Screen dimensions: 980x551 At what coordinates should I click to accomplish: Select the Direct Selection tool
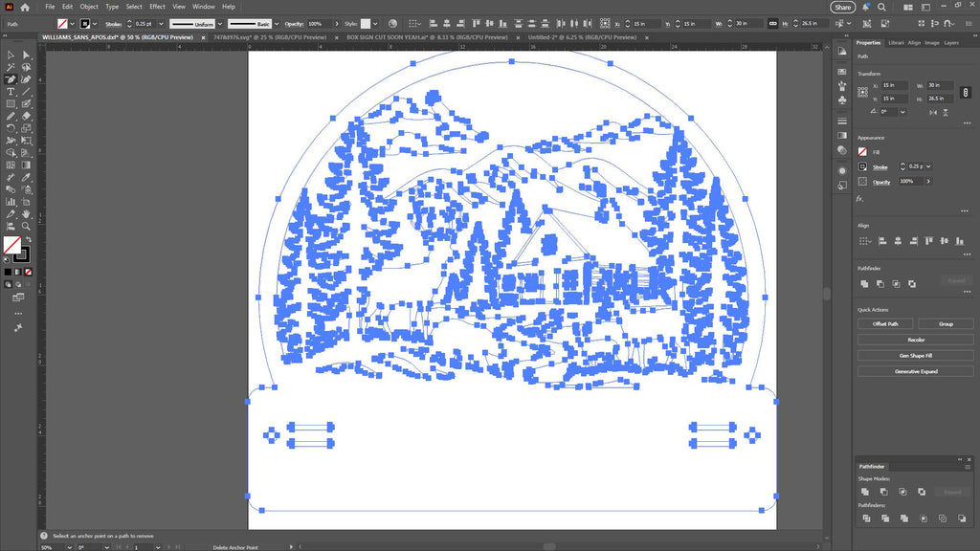26,55
